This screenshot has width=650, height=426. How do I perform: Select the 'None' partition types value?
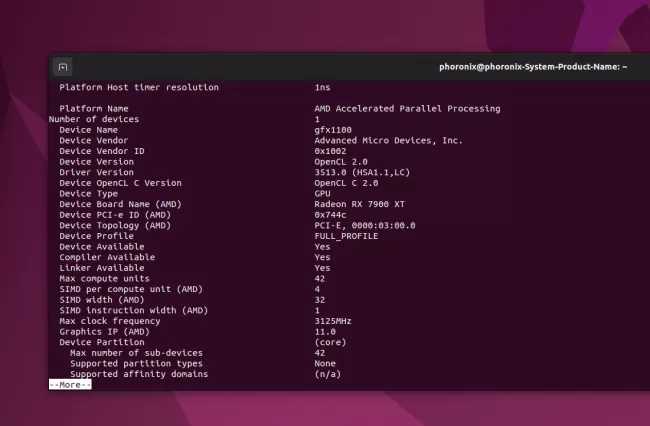tap(325, 364)
